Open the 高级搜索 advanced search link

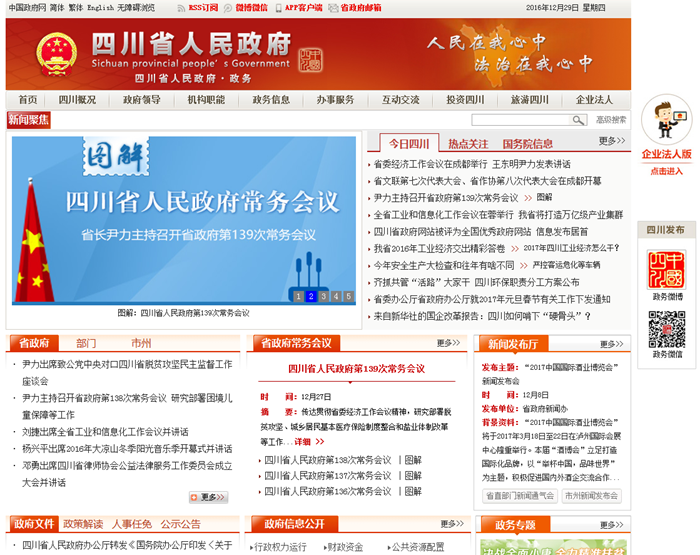tap(611, 120)
